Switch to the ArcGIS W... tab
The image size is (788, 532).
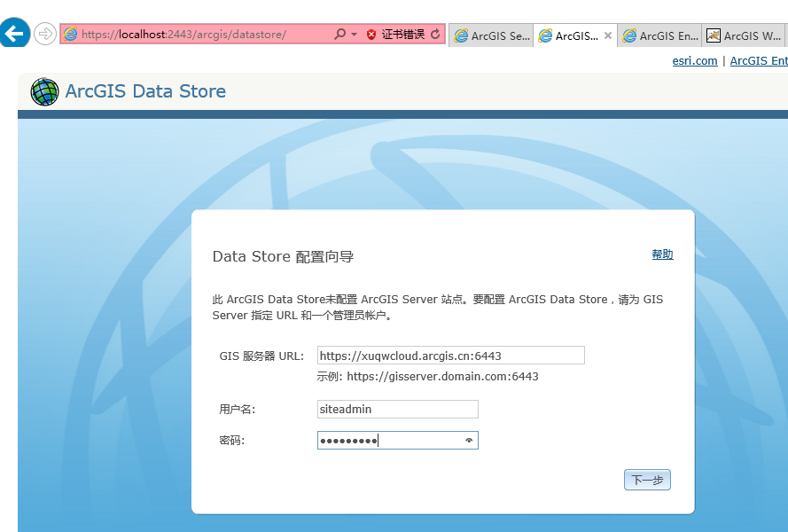click(745, 35)
